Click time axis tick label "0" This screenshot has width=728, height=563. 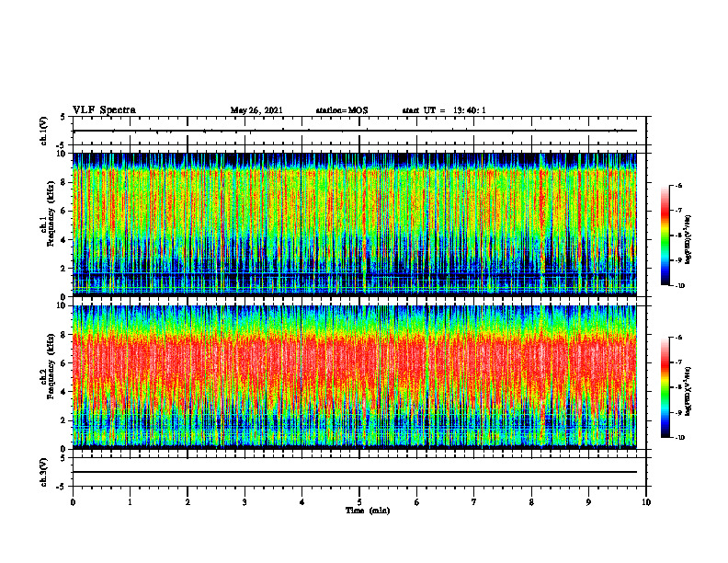coord(73,502)
